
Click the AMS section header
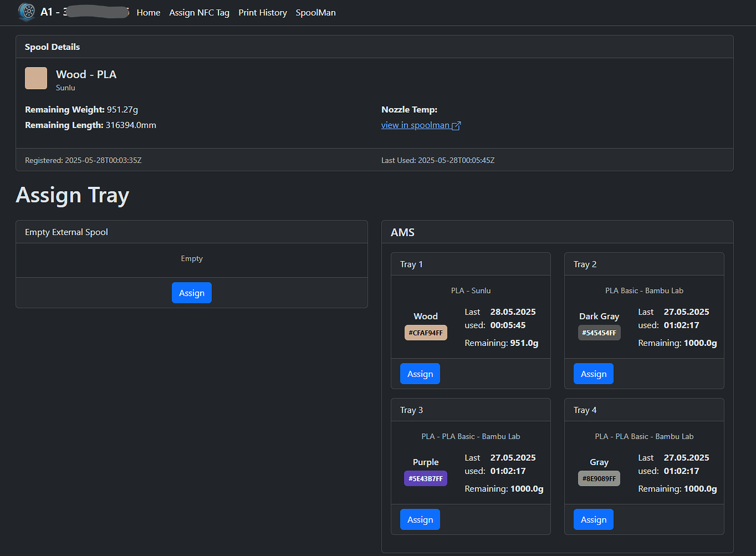point(402,232)
